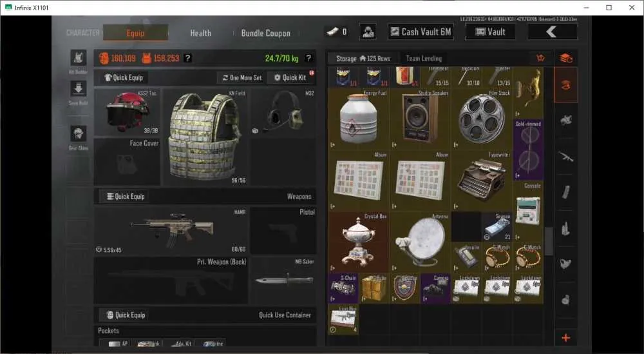Select the M9 Saber knife

tap(283, 280)
